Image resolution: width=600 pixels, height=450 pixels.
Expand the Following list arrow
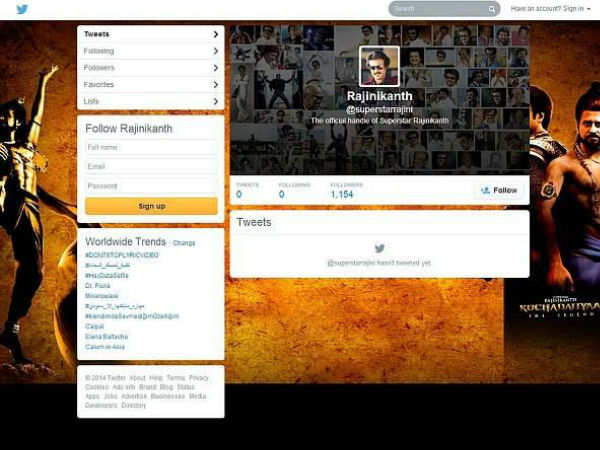(216, 51)
